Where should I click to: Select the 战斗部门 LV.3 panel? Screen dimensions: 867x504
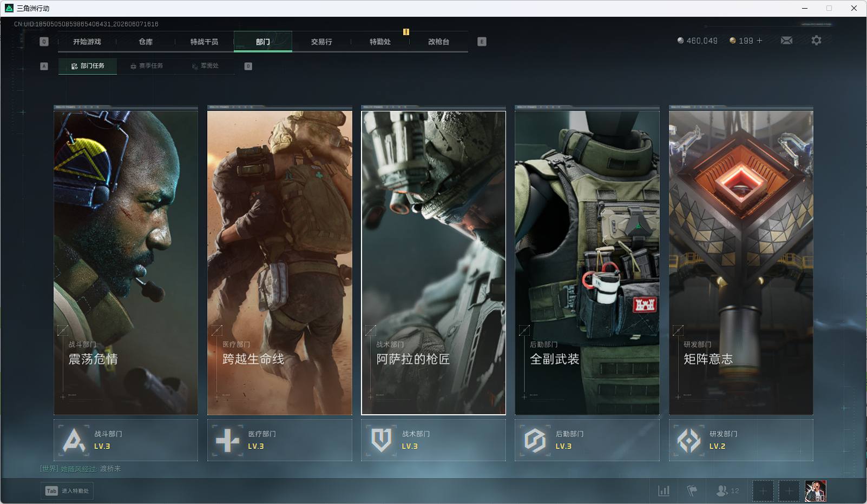pyautogui.click(x=126, y=440)
